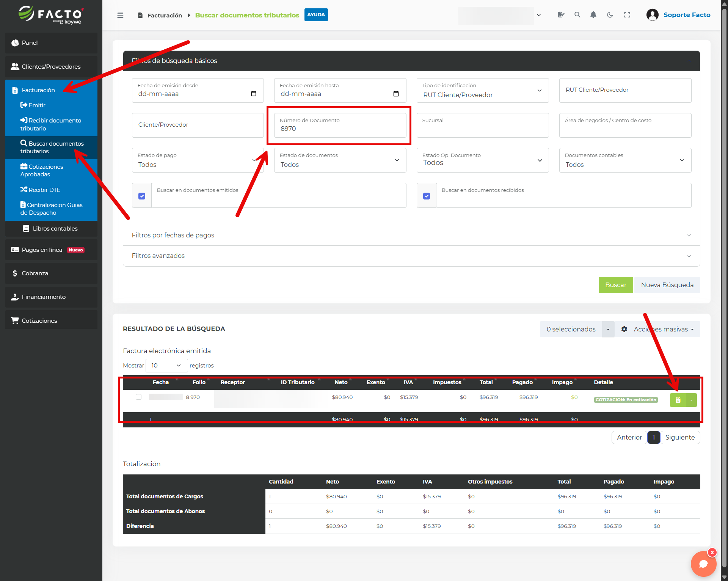Select Recibir documento tributario
The width and height of the screenshot is (728, 581).
pos(51,124)
